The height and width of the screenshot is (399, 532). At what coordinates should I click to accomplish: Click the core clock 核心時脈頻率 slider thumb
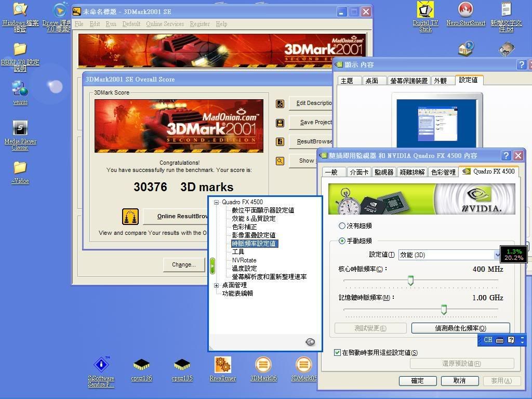[410, 281]
